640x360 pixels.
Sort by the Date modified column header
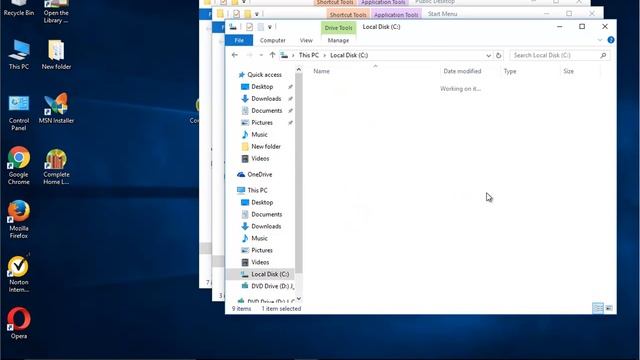tap(462, 71)
